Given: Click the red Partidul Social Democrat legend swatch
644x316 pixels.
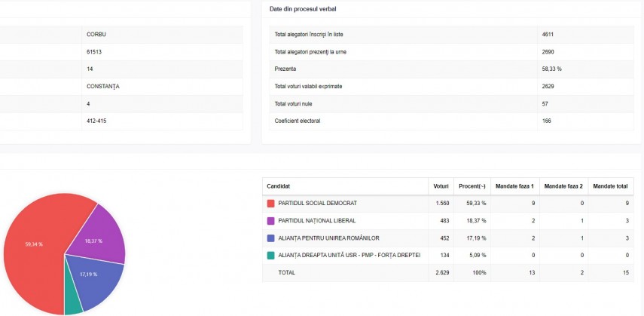Looking at the screenshot, I should pos(271,204).
